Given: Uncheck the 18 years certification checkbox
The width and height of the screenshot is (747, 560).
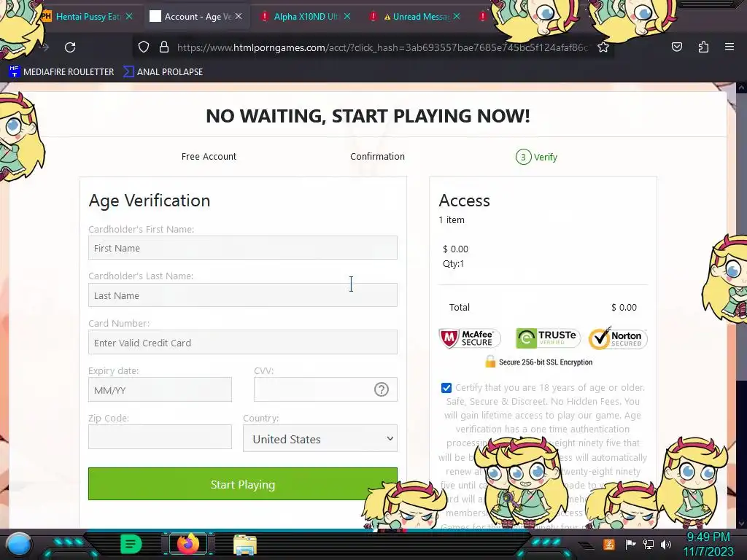Looking at the screenshot, I should 446,388.
